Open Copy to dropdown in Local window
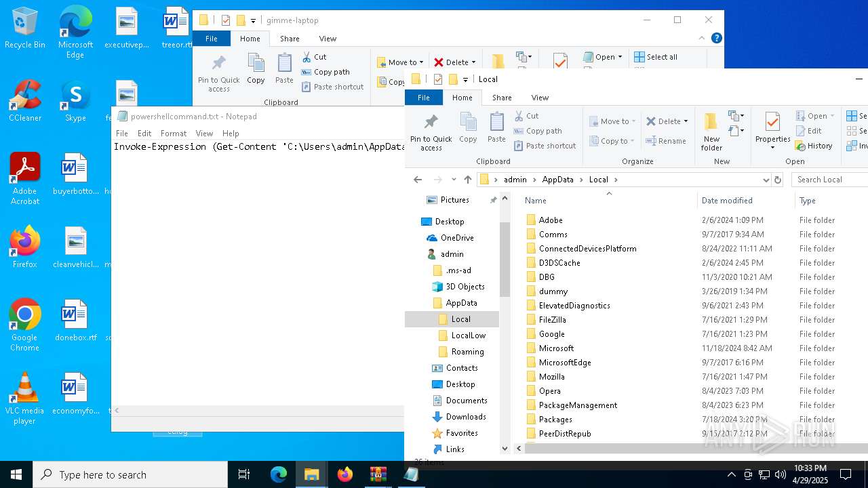Viewport: 868px width, 488px height. point(612,141)
